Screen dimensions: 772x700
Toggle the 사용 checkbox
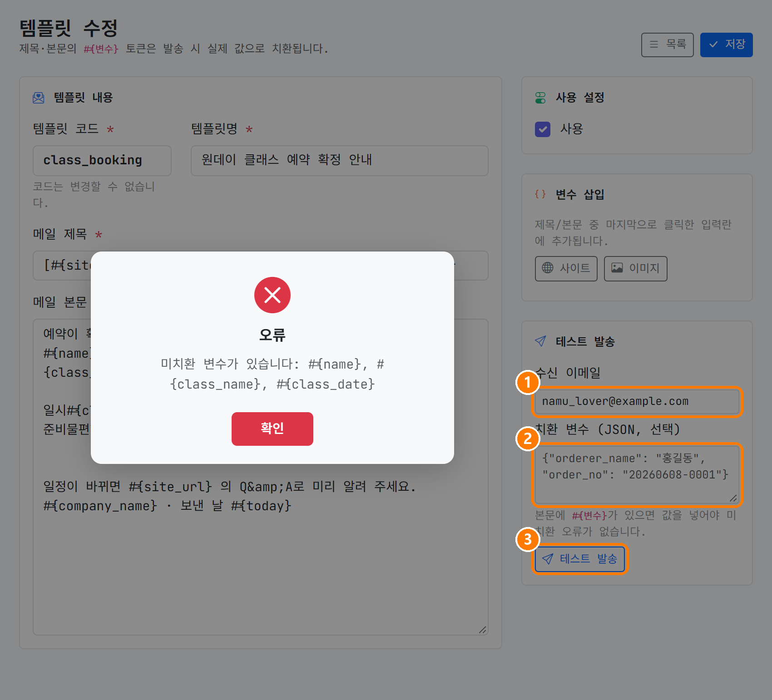click(543, 129)
